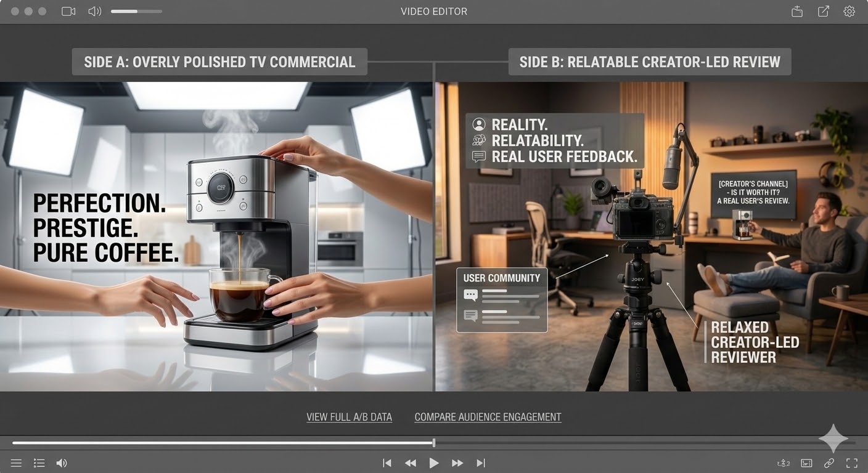
Task: Select the camera icon in the top toolbar
Action: click(x=68, y=11)
